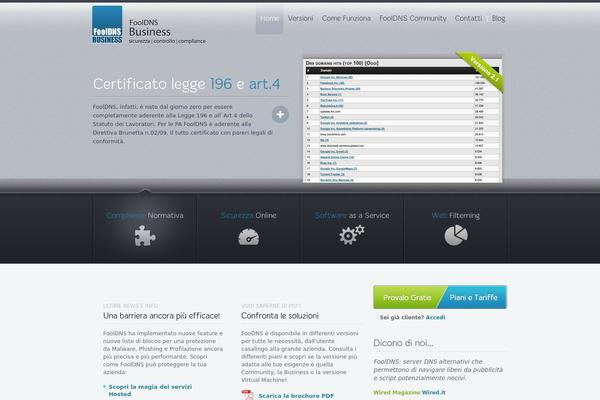This screenshot has width=600, height=400.
Task: Click the gears icon under Software as a Service
Action: point(352,235)
